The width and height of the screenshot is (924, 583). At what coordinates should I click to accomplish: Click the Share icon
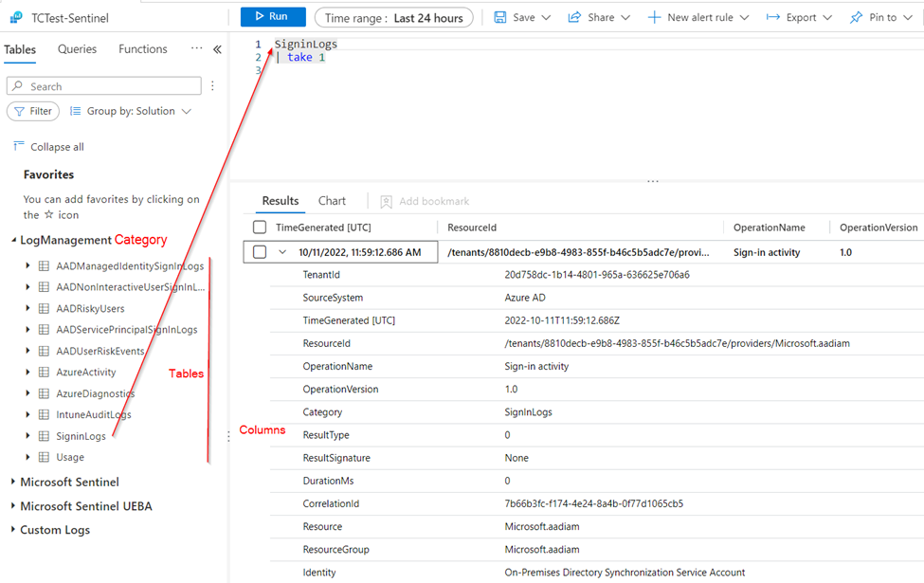(x=574, y=17)
